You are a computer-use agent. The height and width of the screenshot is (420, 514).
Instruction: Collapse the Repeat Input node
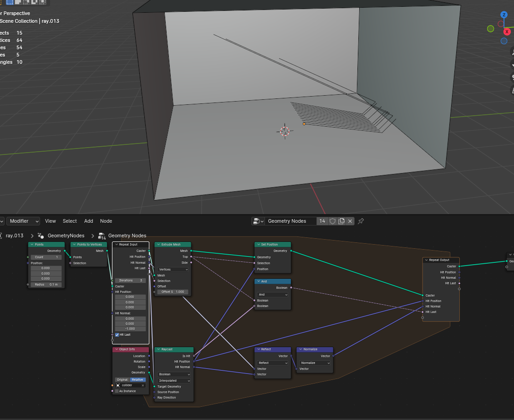pos(117,245)
